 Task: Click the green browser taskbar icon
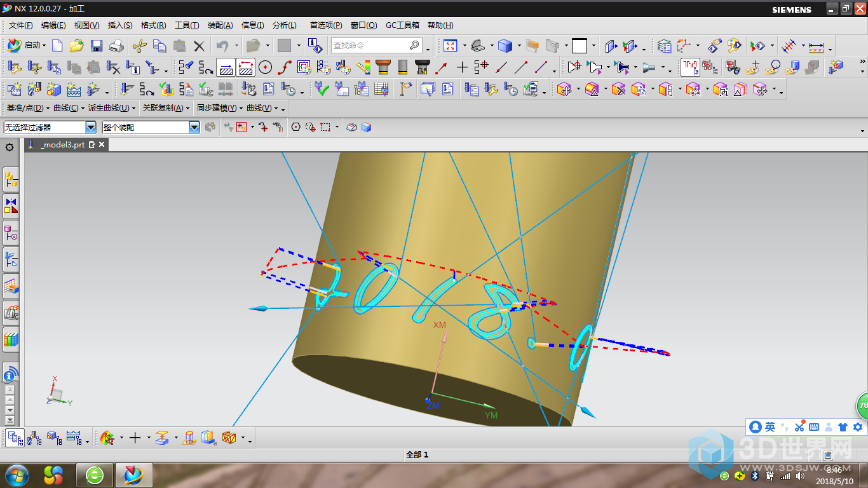pyautogui.click(x=95, y=475)
